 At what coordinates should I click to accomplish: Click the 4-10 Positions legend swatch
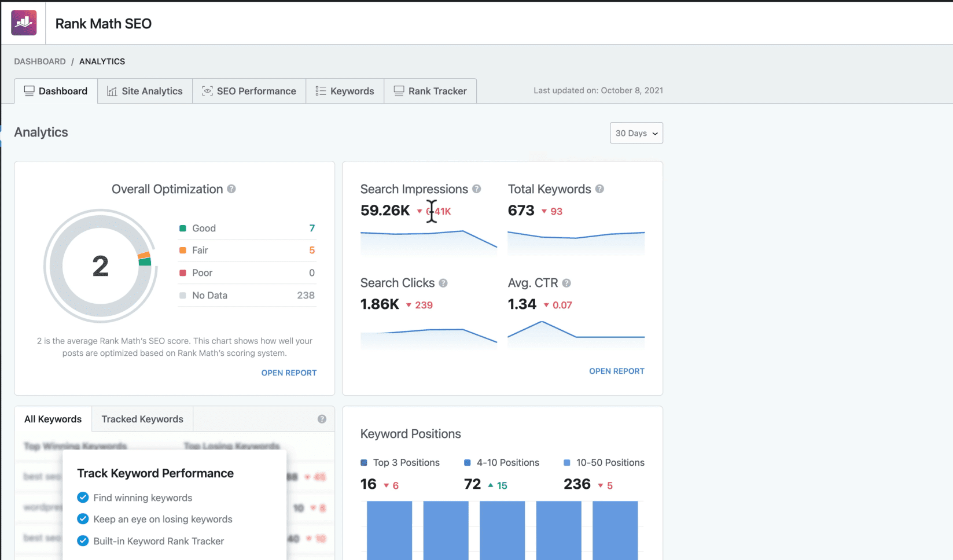click(468, 463)
